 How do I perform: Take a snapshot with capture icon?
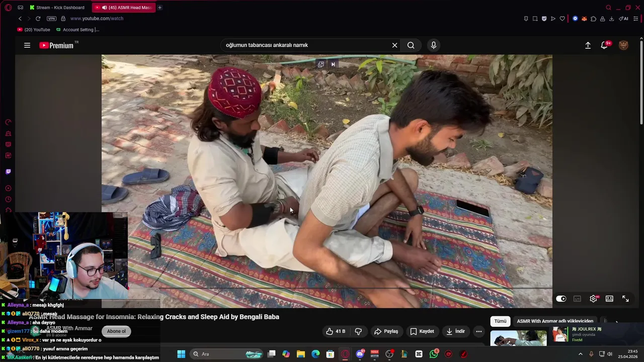pos(535,19)
